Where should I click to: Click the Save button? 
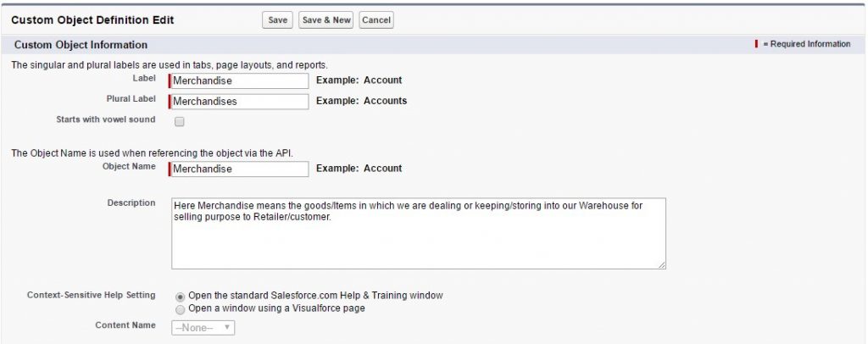(x=277, y=20)
